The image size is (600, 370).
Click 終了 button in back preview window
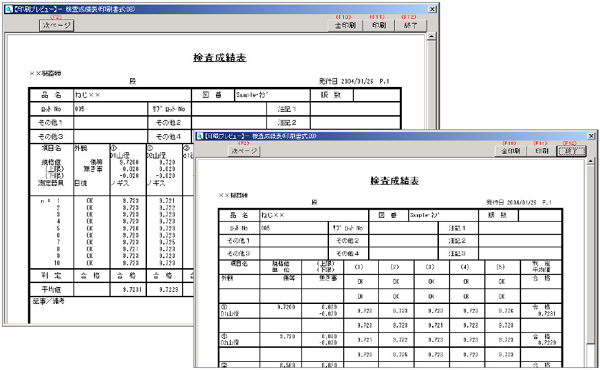point(410,25)
